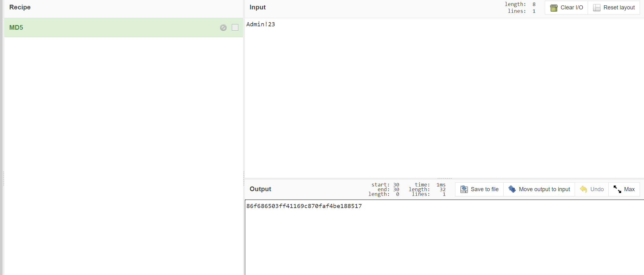
Task: Disable the MD5 operation via slash-circle icon
Action: [223, 28]
